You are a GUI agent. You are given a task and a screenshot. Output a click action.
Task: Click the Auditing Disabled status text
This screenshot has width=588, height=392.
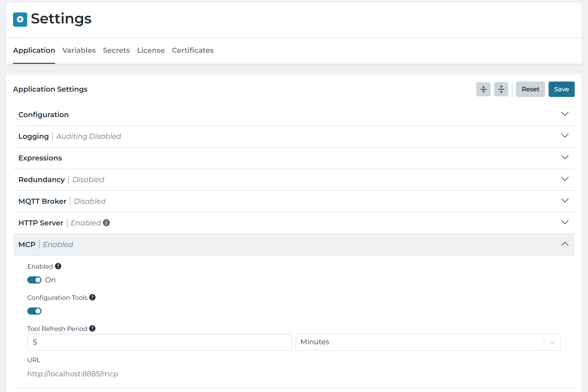point(89,136)
